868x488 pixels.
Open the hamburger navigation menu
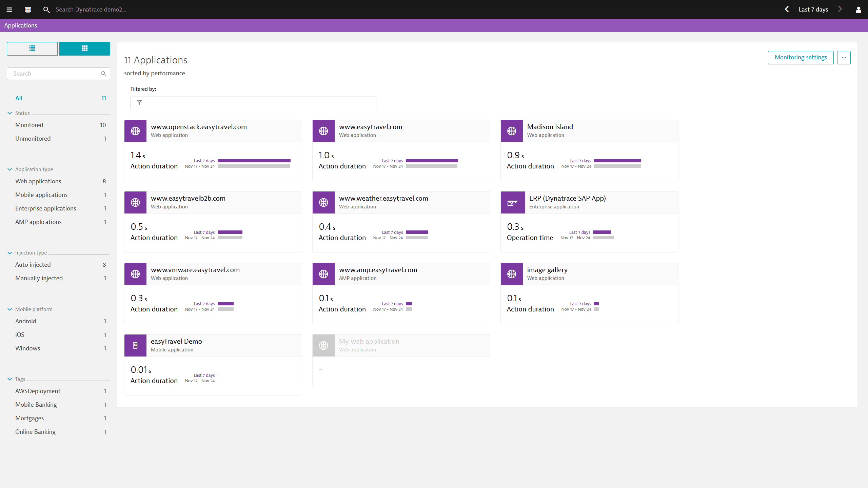[x=9, y=9]
